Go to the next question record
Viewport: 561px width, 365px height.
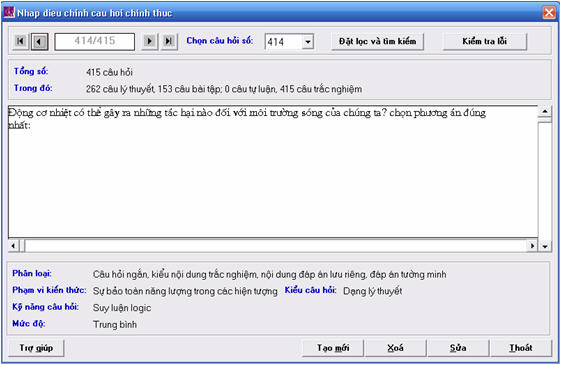(x=150, y=41)
